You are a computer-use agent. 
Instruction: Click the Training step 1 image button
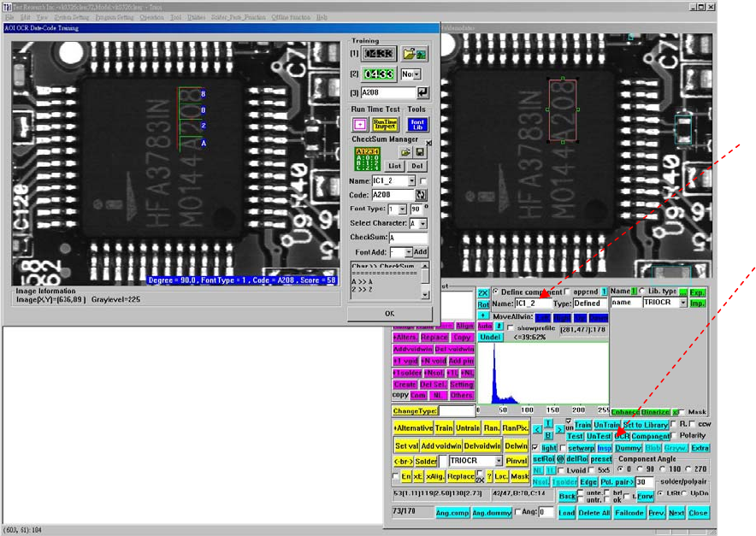coord(379,54)
